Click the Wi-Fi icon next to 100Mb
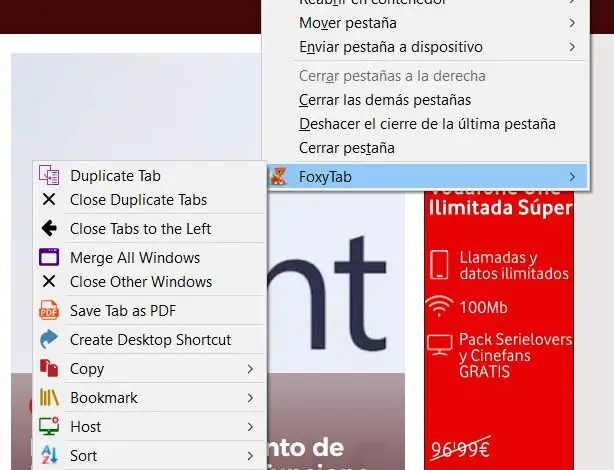Viewport: 614px width, 470px height. [439, 306]
